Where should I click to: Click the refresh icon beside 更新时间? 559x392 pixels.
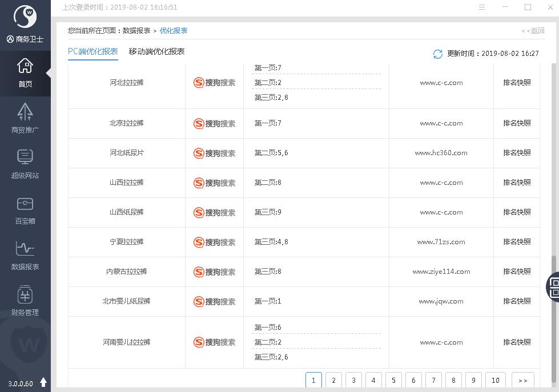pyautogui.click(x=438, y=54)
